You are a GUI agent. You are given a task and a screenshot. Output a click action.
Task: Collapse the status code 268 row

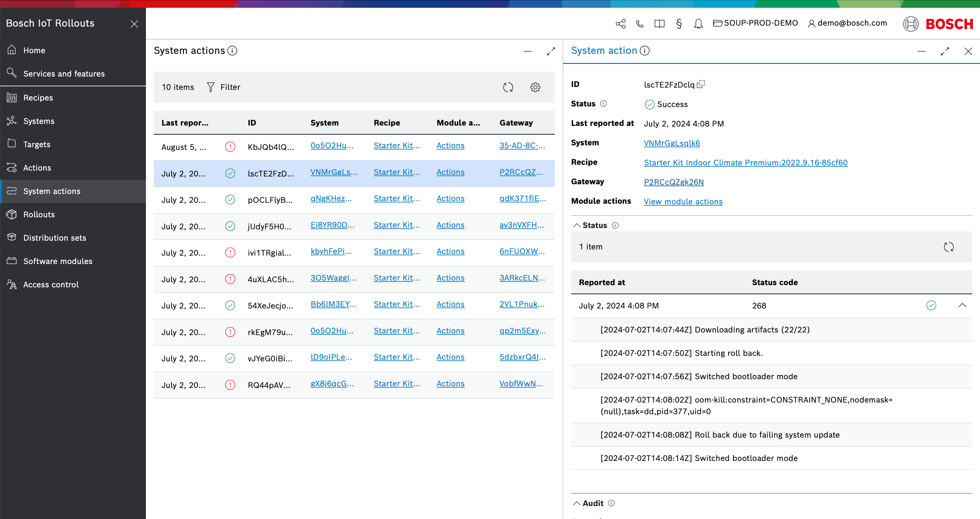962,305
